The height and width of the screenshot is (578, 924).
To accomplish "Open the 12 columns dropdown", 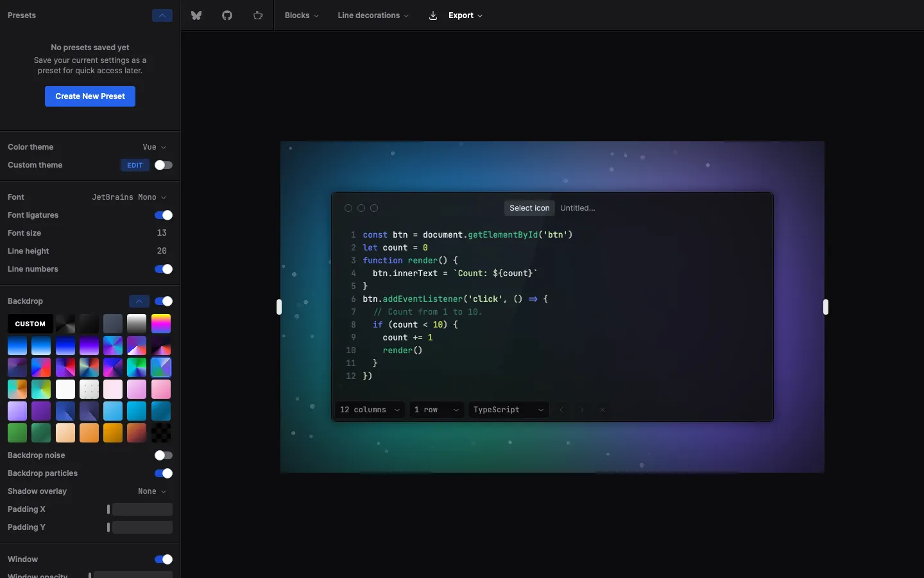I will (x=370, y=410).
